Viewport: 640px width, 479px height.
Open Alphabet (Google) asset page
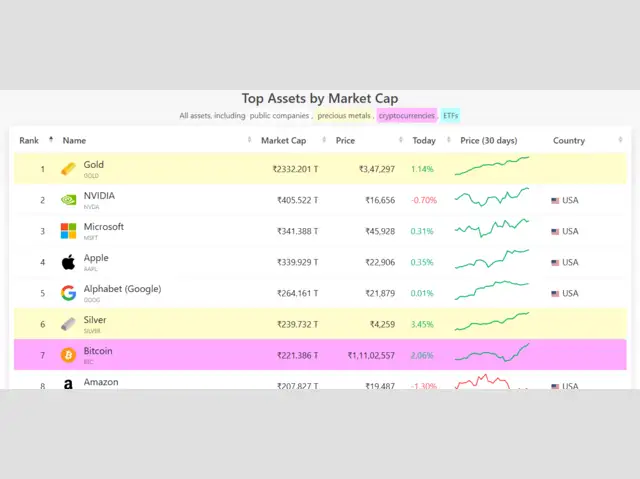coord(122,289)
